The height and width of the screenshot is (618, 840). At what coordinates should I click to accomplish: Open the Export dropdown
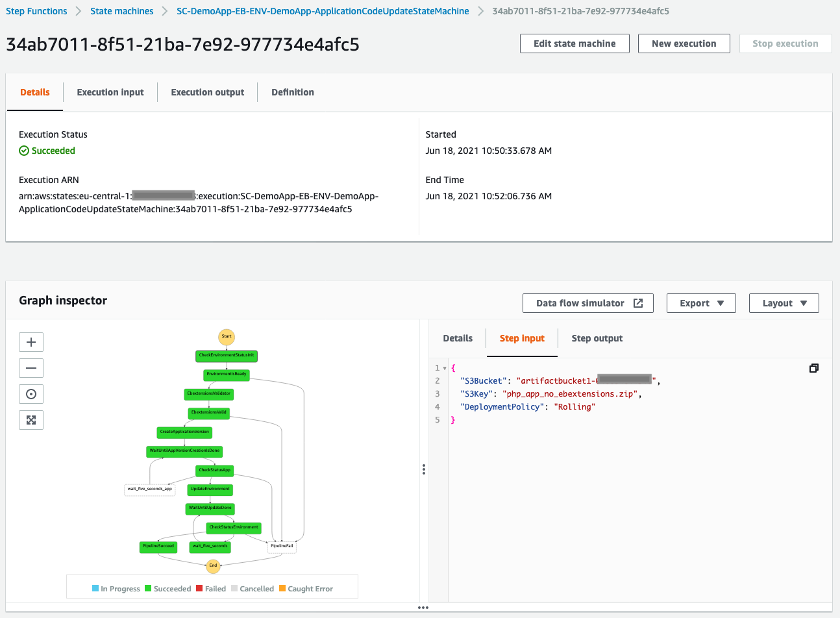click(701, 303)
